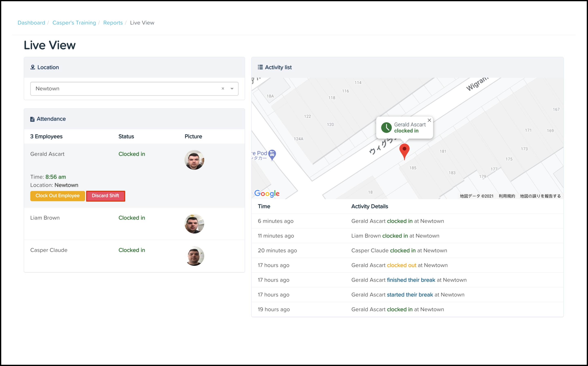Clear the Newtown location selection
Image resolution: width=588 pixels, height=366 pixels.
click(223, 89)
